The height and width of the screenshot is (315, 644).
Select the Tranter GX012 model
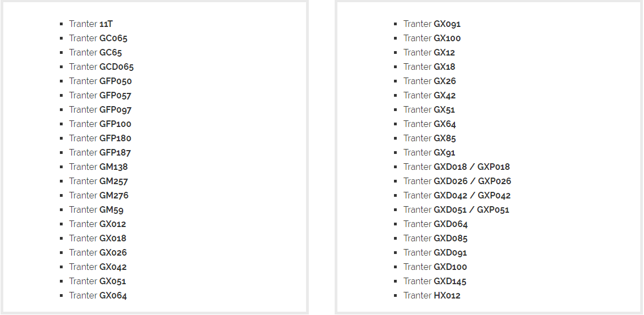[97, 224]
